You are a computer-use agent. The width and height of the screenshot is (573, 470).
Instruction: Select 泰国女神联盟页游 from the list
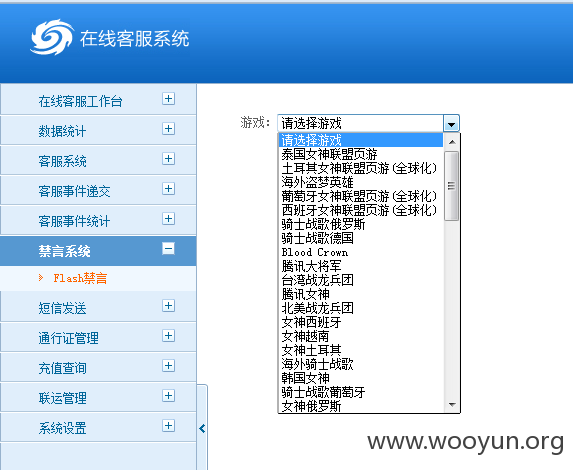(x=361, y=154)
